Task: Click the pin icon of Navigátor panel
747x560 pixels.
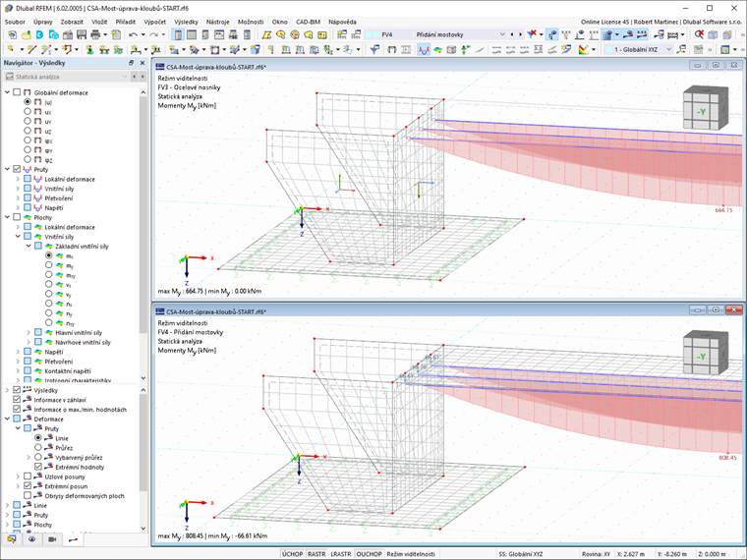Action: [131, 63]
